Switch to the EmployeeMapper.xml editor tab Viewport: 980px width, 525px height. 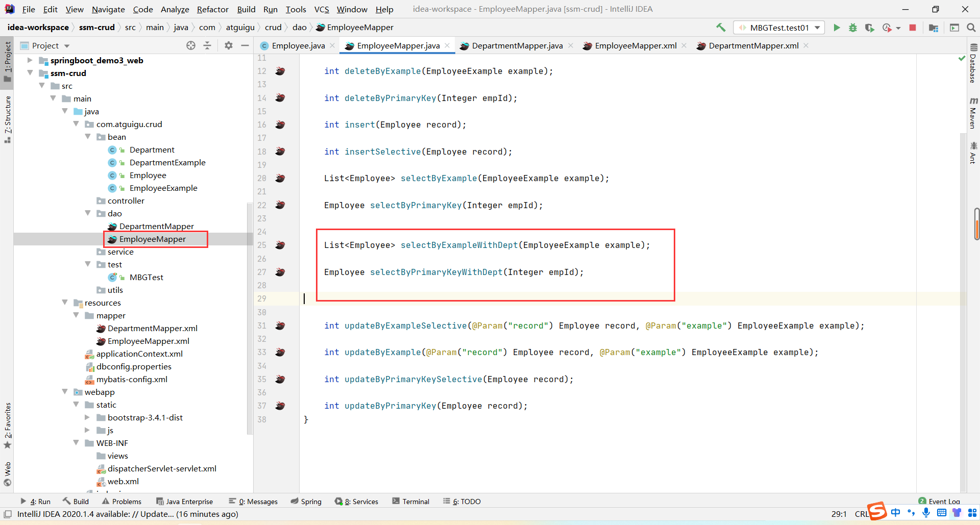coord(635,45)
